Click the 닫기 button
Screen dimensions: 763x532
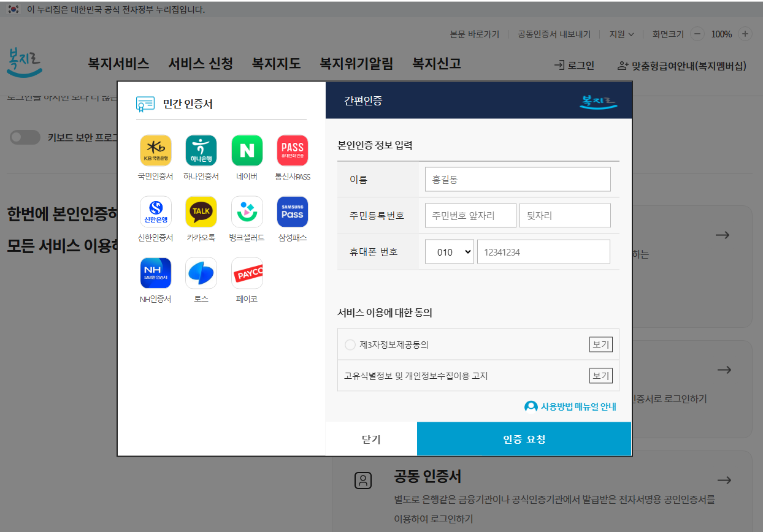(371, 439)
